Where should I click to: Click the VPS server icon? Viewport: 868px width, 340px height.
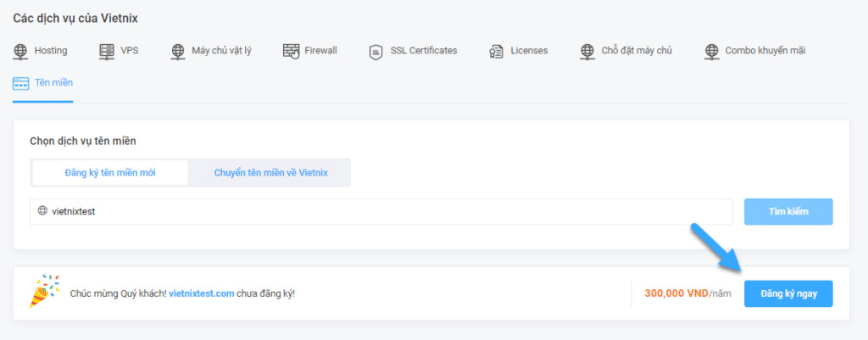pyautogui.click(x=106, y=52)
